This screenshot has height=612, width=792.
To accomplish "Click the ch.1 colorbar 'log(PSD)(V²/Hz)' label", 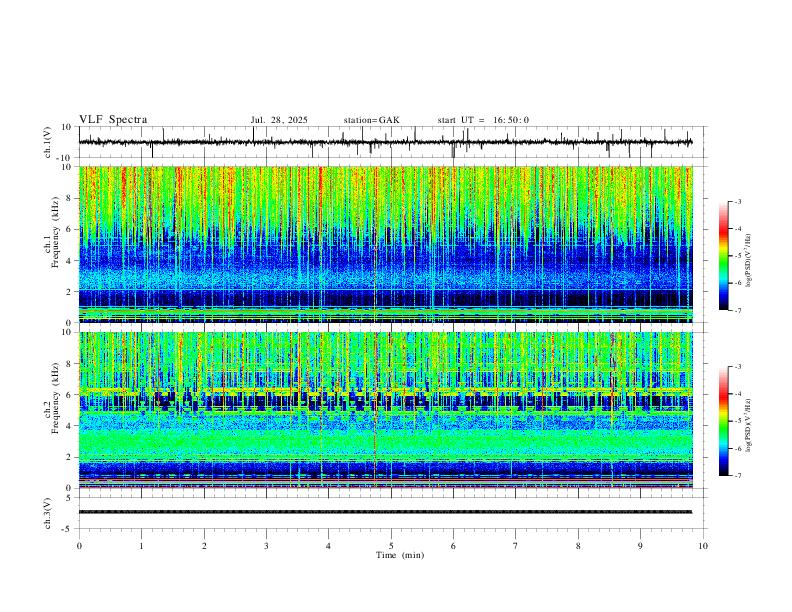I will point(748,261).
